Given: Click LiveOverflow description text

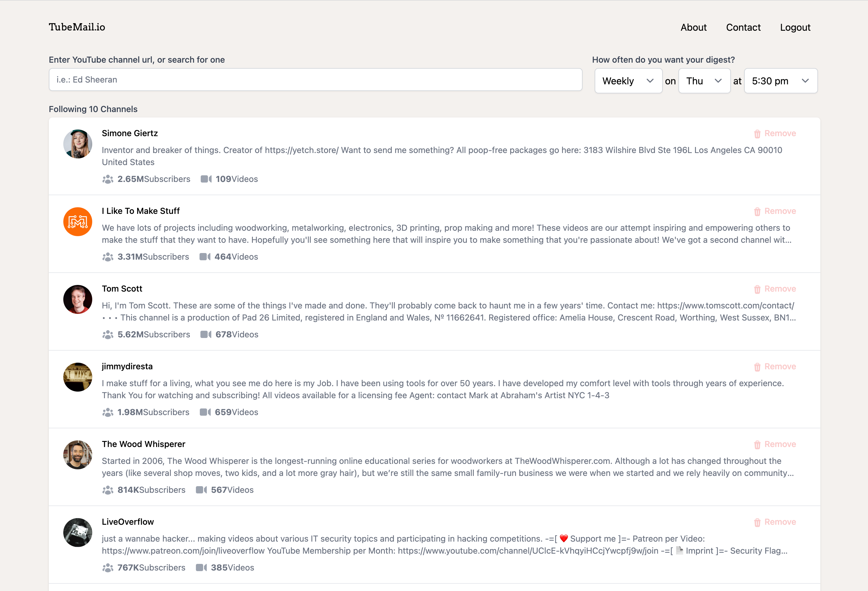Looking at the screenshot, I should 445,544.
